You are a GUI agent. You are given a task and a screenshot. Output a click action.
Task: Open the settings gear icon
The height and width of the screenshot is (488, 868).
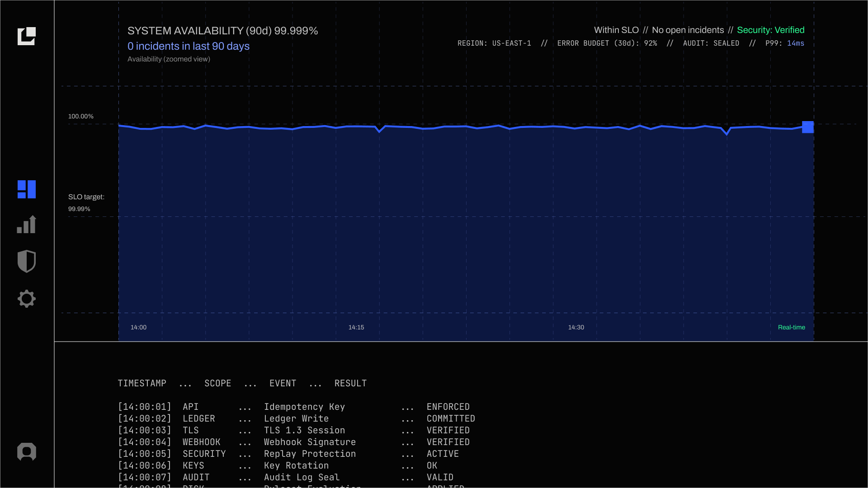(27, 299)
